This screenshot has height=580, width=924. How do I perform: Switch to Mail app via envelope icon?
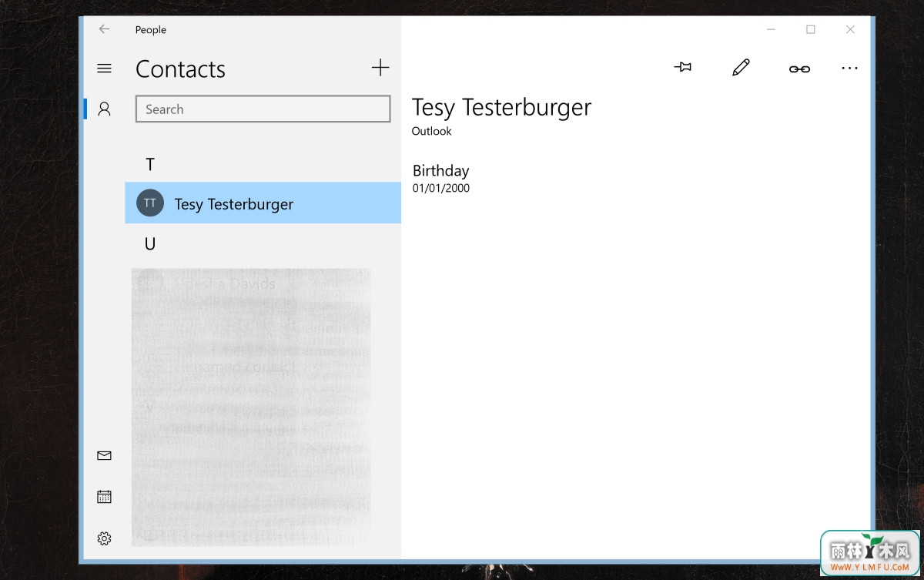tap(105, 455)
